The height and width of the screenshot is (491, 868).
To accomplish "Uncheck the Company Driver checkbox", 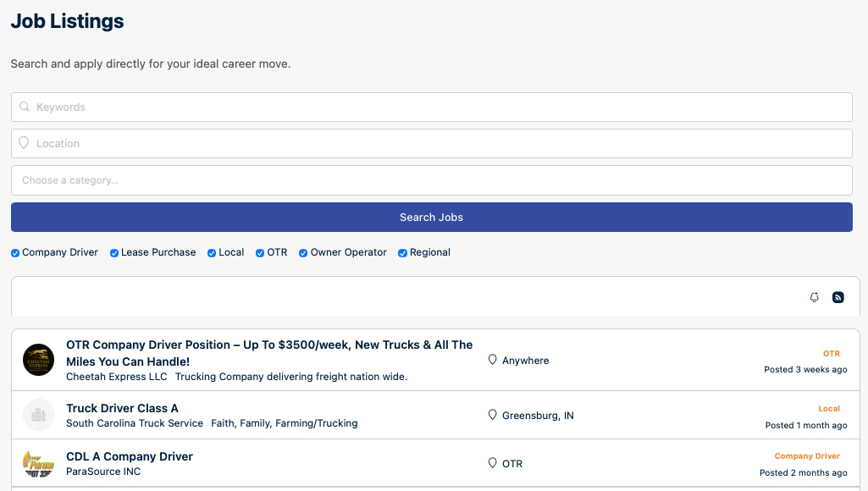I will (x=15, y=253).
